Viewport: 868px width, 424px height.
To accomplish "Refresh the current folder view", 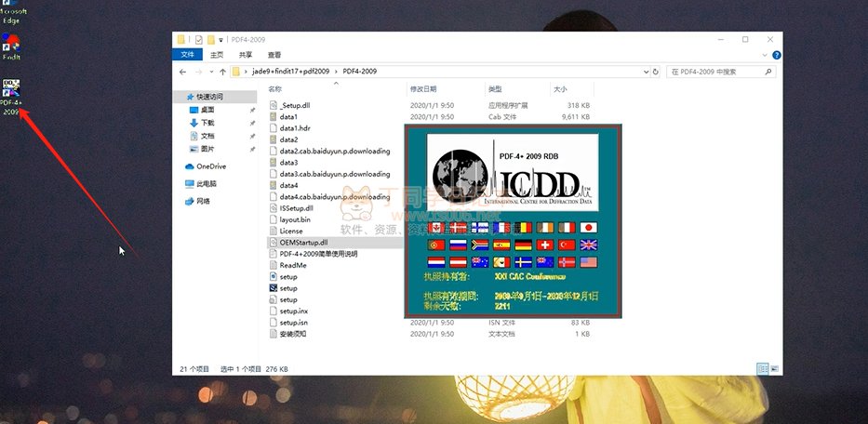I will (x=657, y=71).
